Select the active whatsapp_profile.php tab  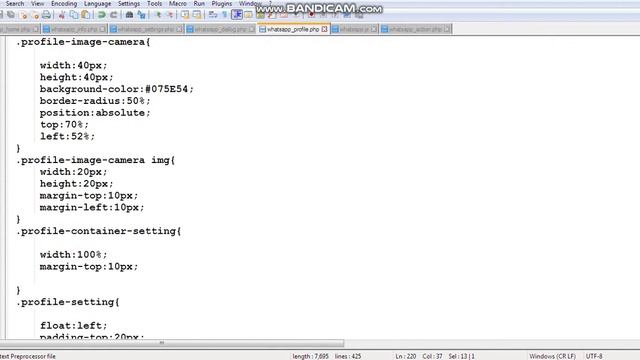click(x=293, y=29)
